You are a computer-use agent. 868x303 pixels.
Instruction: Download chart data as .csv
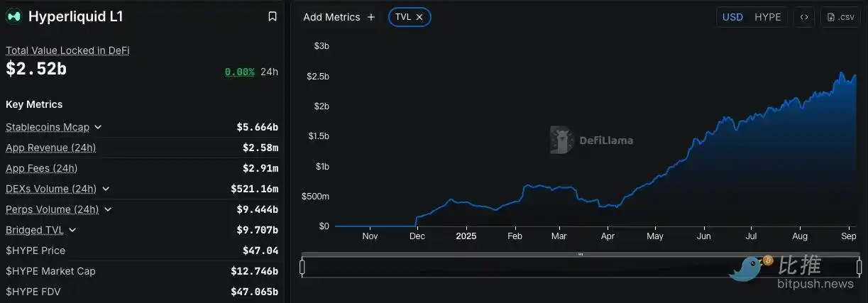pyautogui.click(x=840, y=17)
